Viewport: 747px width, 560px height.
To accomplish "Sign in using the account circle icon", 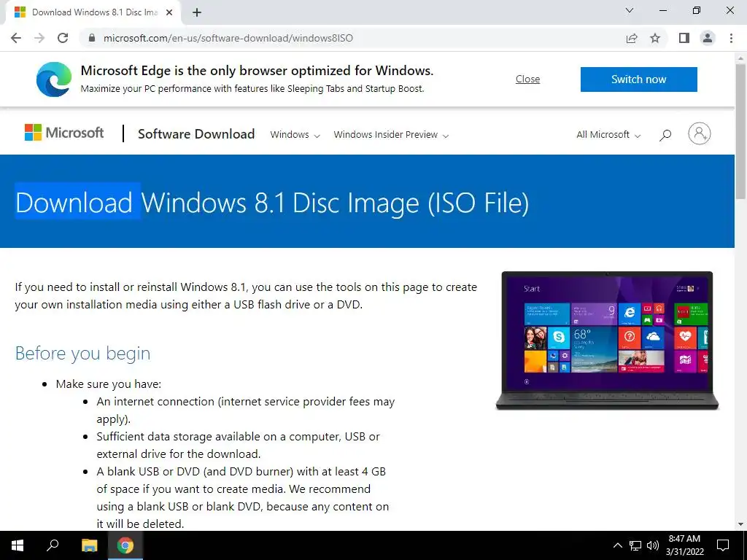I will click(x=699, y=134).
